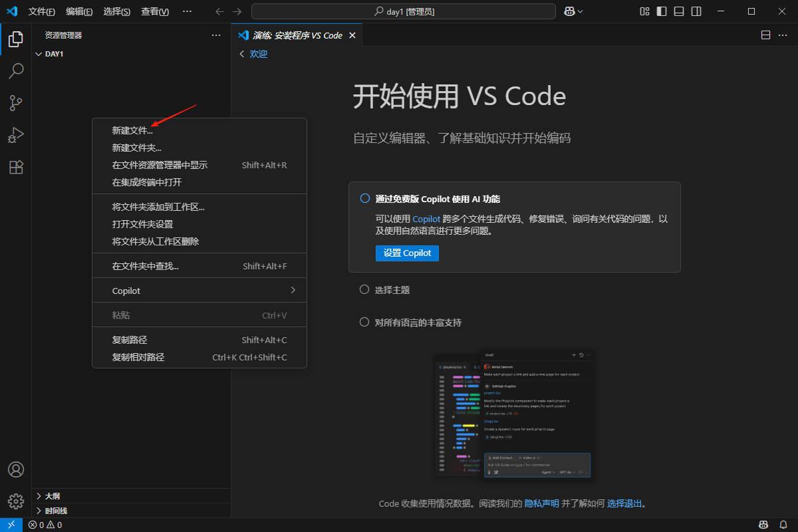This screenshot has width=798, height=532.
Task: Choose 新建文件... from context menu
Action: [199, 131]
